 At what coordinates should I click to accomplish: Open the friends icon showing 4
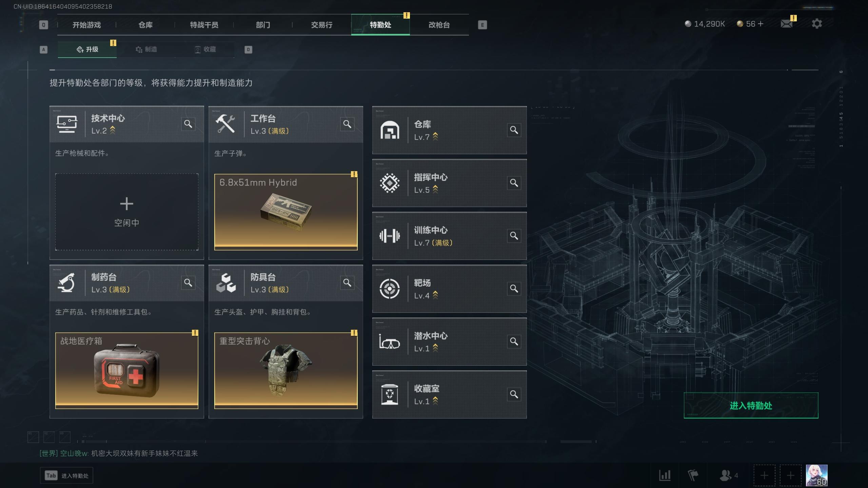tap(728, 475)
